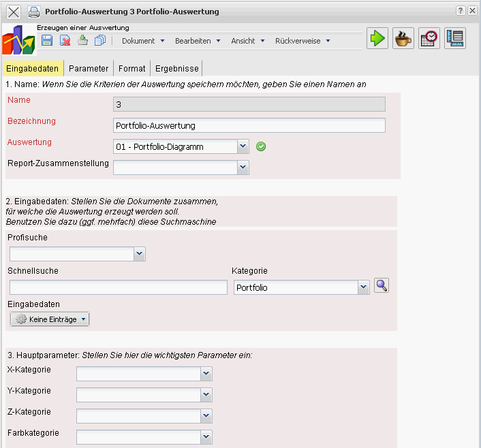Switch to the Parameter tab
The height and width of the screenshot is (448, 481).
89,68
